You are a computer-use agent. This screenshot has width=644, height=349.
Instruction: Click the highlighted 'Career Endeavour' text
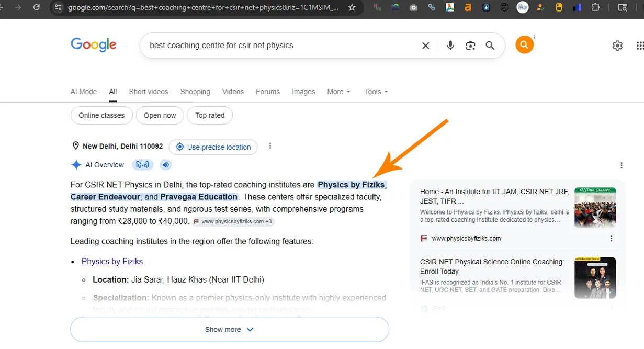point(105,197)
